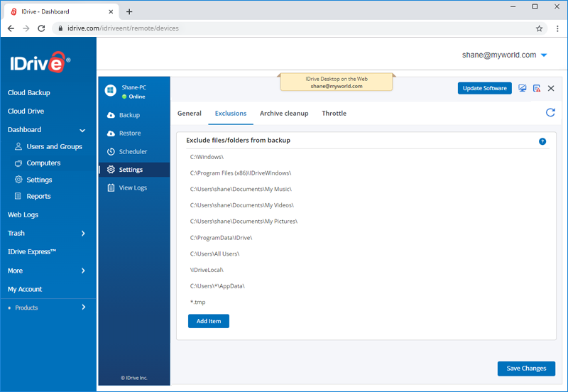The width and height of the screenshot is (568, 392).
Task: Close the remote device panel with X
Action: point(551,88)
